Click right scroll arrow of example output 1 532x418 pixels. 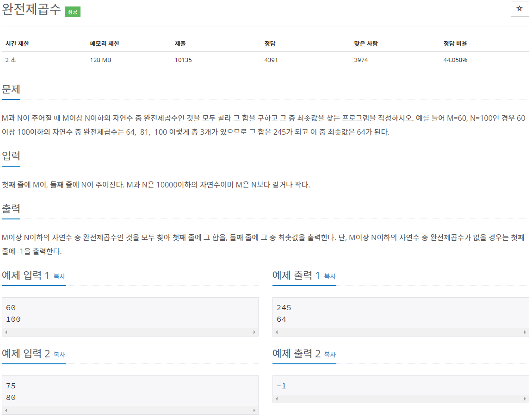click(x=525, y=332)
